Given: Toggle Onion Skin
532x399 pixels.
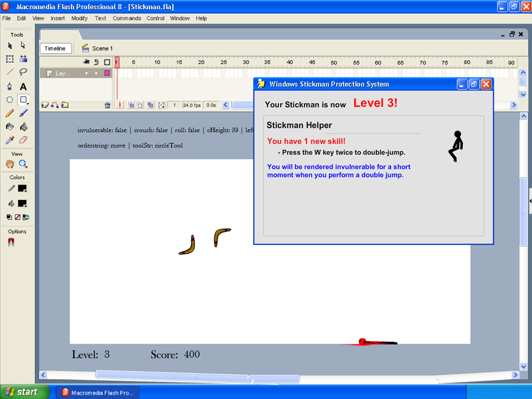Looking at the screenshot, I should [131, 105].
